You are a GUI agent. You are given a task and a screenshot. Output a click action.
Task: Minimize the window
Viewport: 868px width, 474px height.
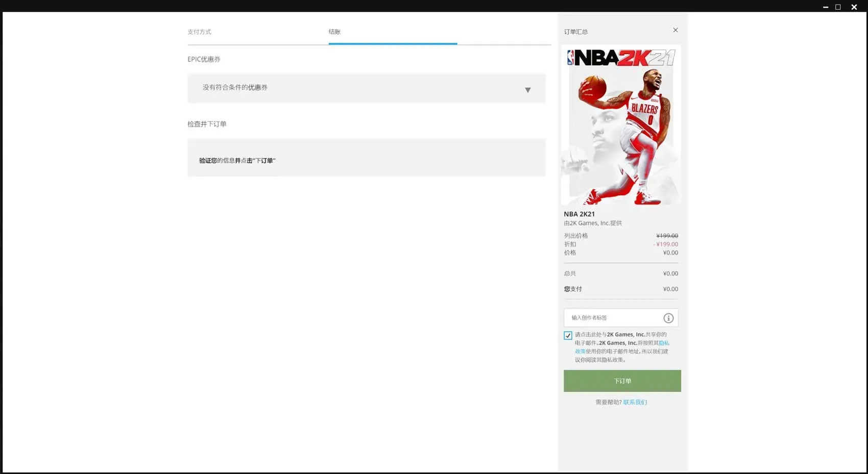point(826,7)
